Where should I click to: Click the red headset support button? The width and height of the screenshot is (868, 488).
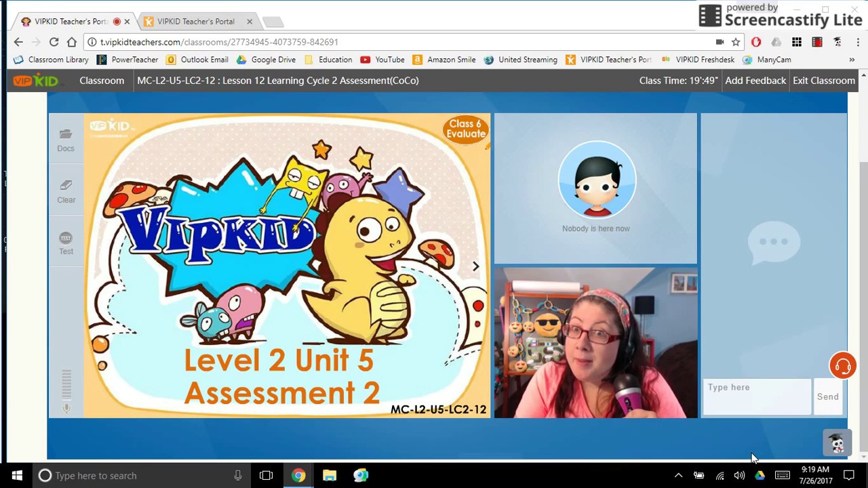(843, 366)
